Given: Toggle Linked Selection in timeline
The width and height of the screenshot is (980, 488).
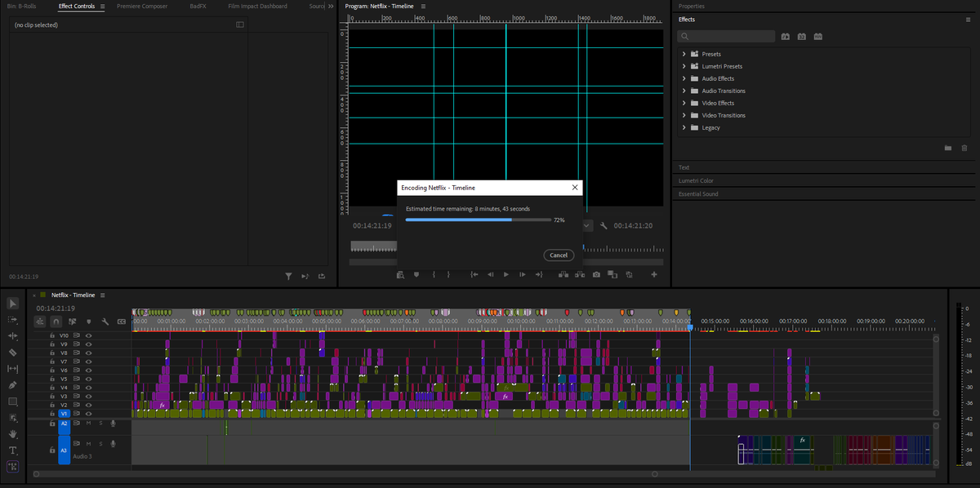Looking at the screenshot, I should coord(73,322).
